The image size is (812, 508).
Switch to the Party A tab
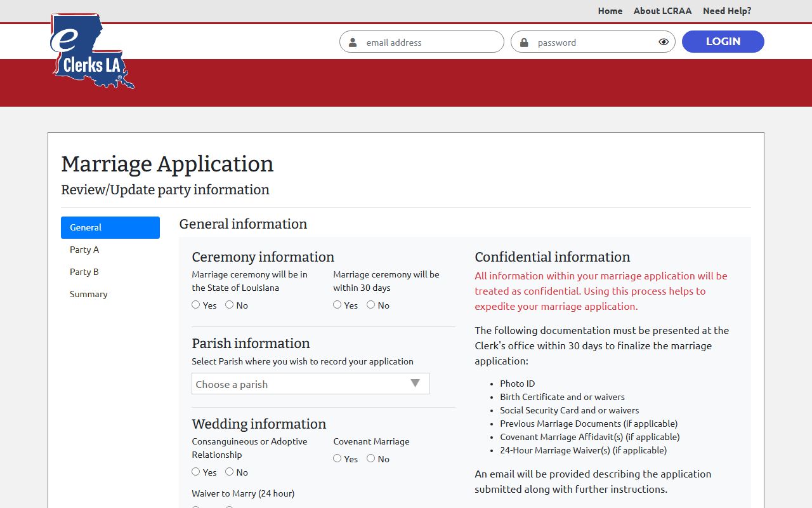(110, 250)
